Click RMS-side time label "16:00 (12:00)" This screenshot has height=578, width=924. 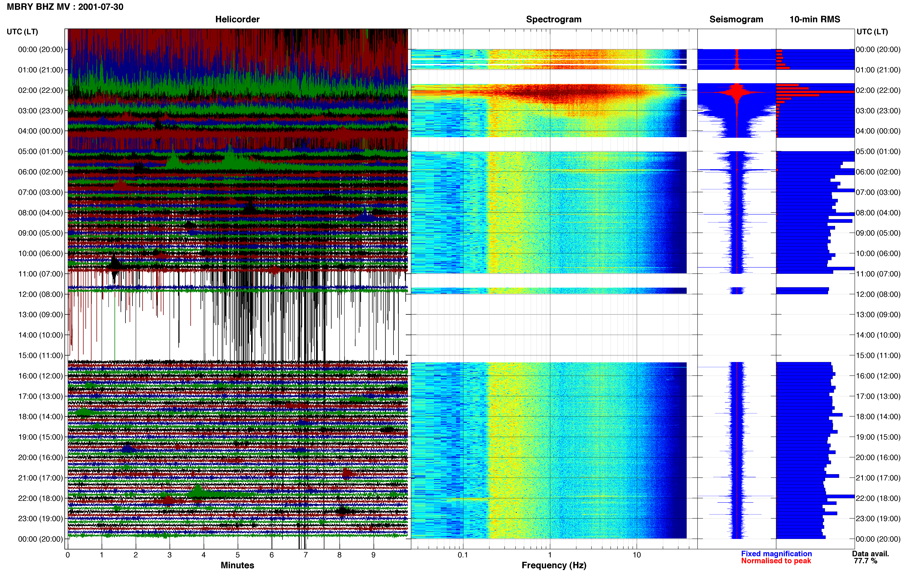click(878, 376)
